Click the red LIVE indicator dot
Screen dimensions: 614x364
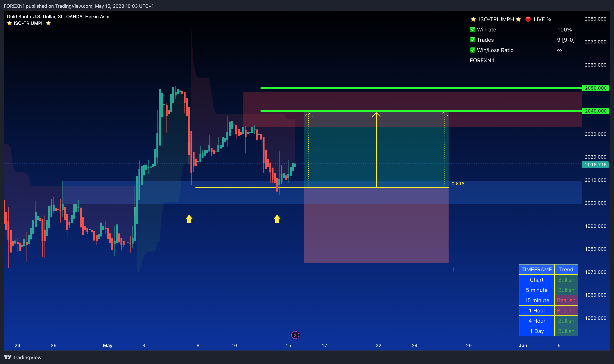pos(528,19)
